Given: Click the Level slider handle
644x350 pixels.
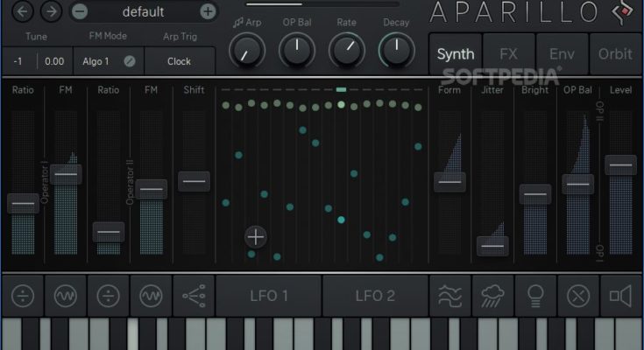Looking at the screenshot, I should [620, 164].
